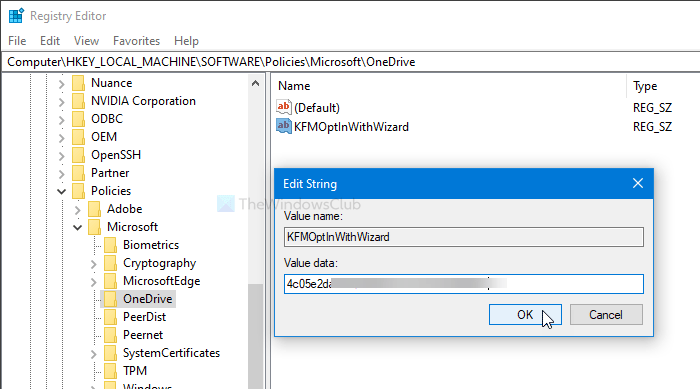Open the Help menu
Screen dimensions: 700x389
[x=186, y=41]
